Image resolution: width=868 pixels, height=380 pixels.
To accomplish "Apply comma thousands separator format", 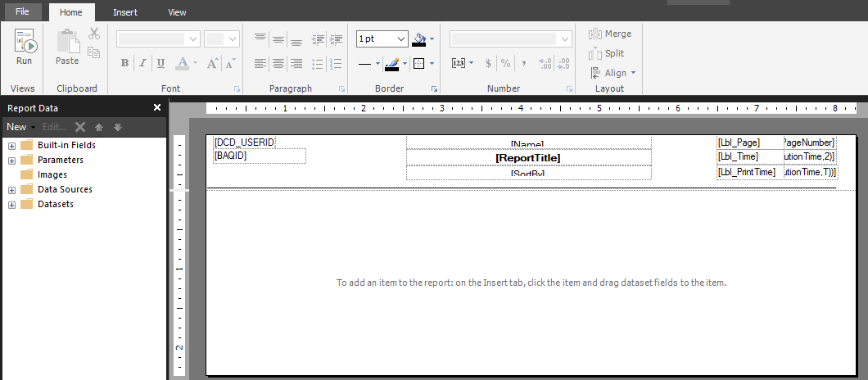I will click(x=524, y=63).
